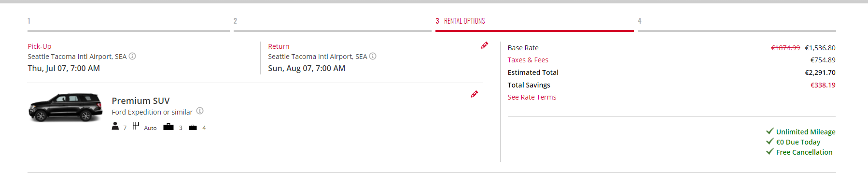This screenshot has height=174, width=868.
Task: Open Ford Expedition or similar info icon
Action: pos(200,111)
